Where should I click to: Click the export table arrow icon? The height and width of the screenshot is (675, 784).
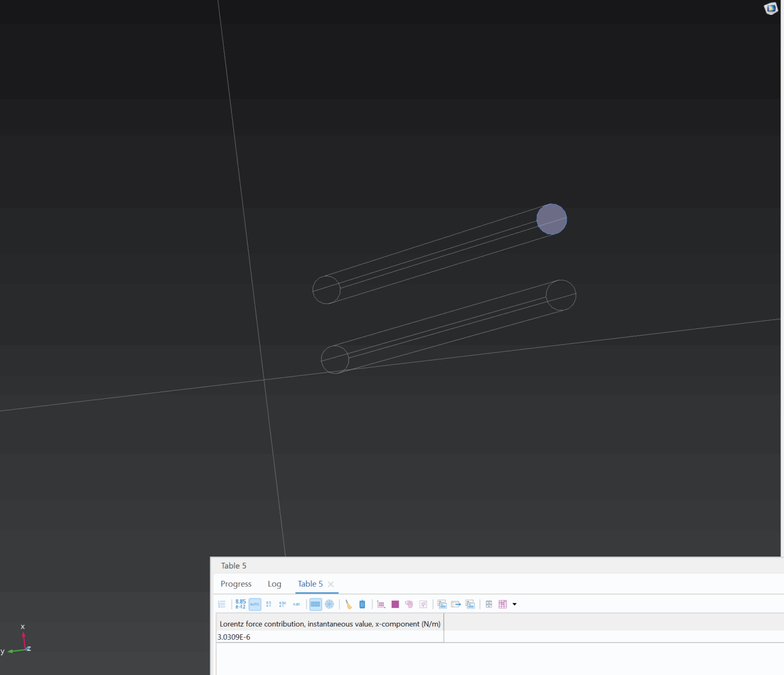click(x=456, y=604)
